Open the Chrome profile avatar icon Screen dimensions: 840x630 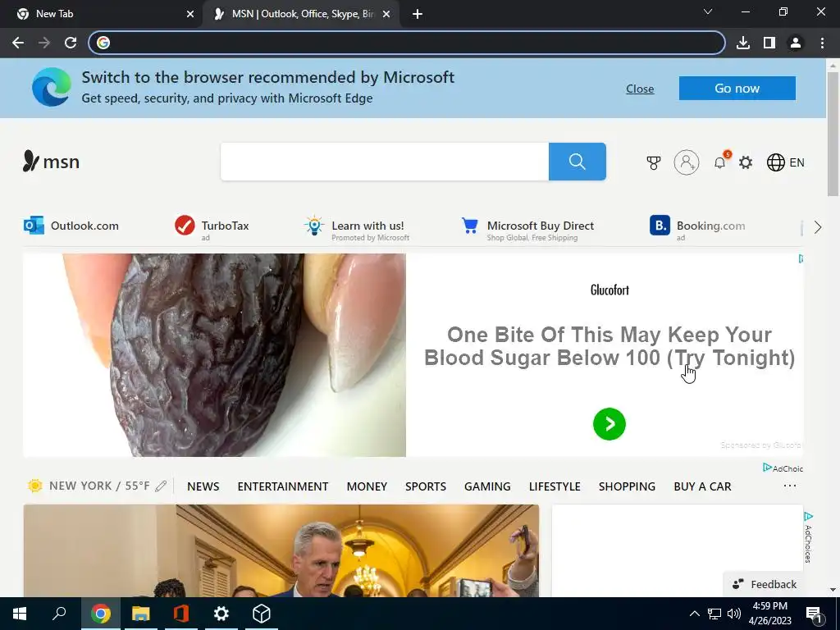click(796, 43)
